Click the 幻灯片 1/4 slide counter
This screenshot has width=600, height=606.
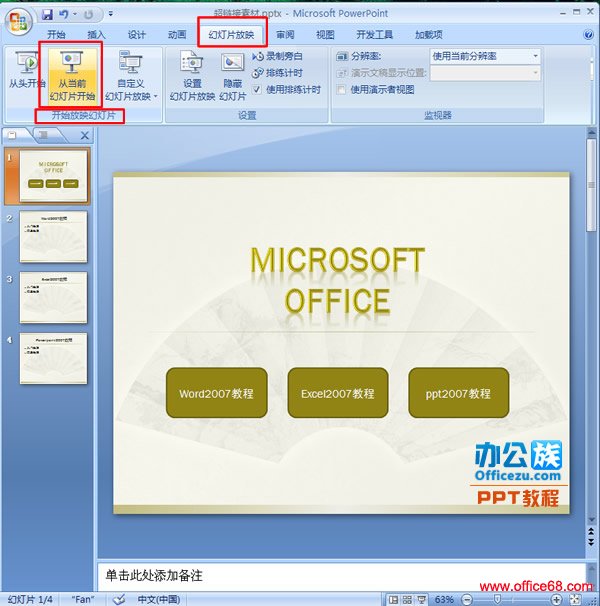tap(30, 599)
